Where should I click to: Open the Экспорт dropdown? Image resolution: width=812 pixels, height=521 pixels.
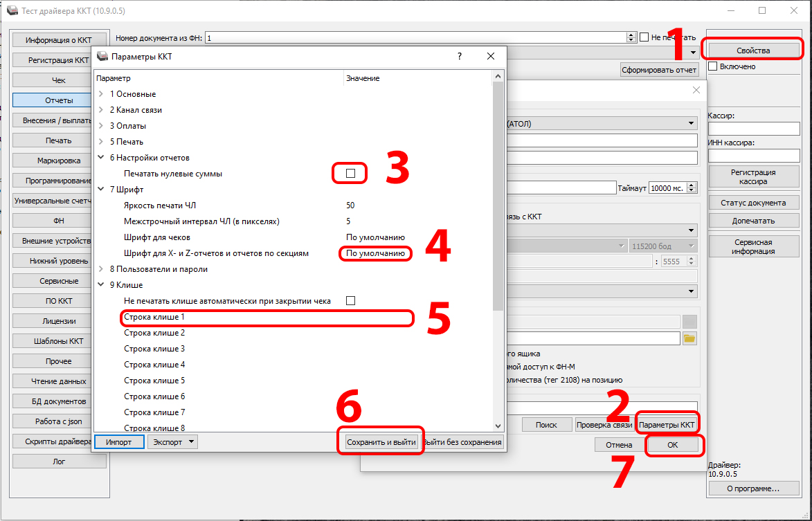(x=172, y=441)
